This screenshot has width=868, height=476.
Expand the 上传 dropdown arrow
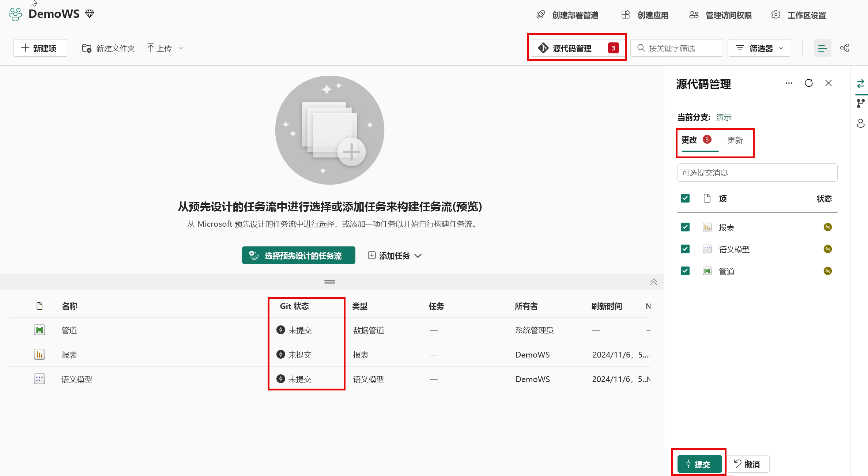pyautogui.click(x=181, y=48)
